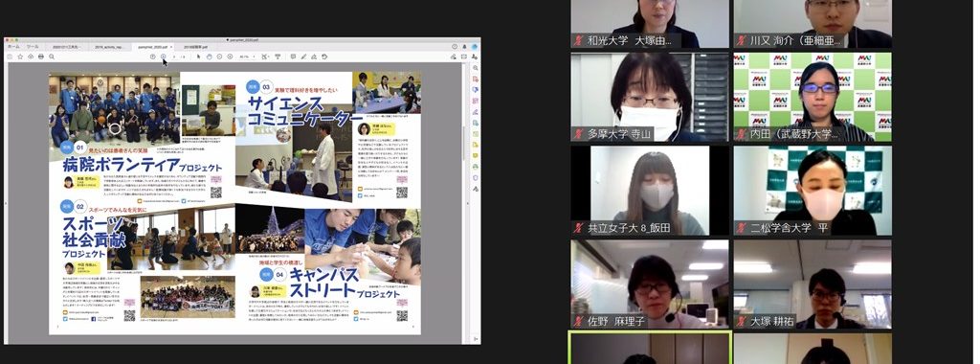The width and height of the screenshot is (980, 364).
Task: Open the Protect shield tool in right panel
Action: coord(476,177)
